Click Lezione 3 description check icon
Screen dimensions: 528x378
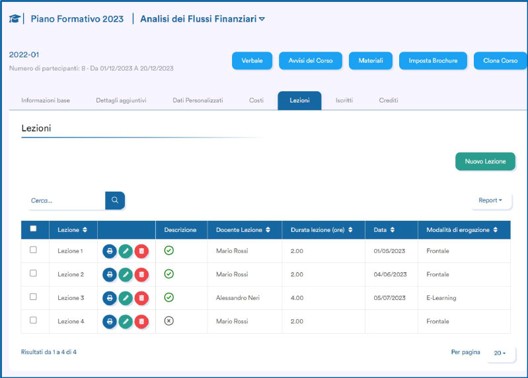(x=169, y=298)
